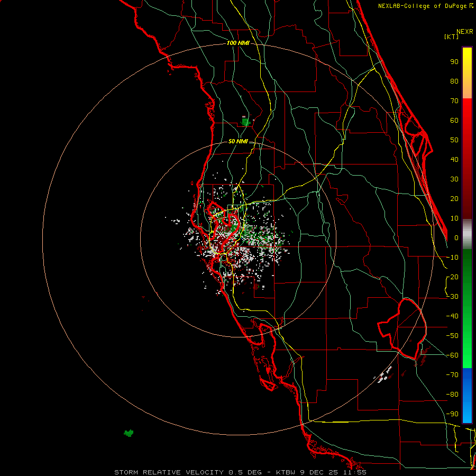This screenshot has height=476, width=476.
Task: Click the -20 value on the velocity scale
Action: [452, 277]
